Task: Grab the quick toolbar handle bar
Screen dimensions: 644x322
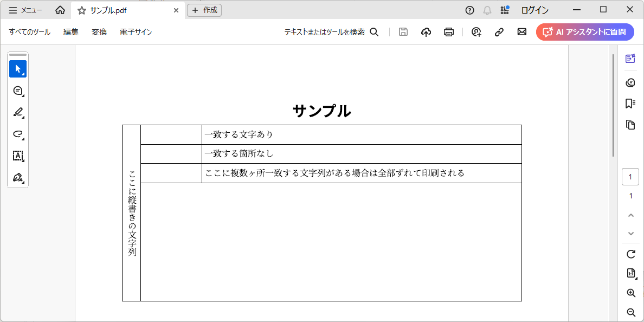Action: (x=18, y=55)
